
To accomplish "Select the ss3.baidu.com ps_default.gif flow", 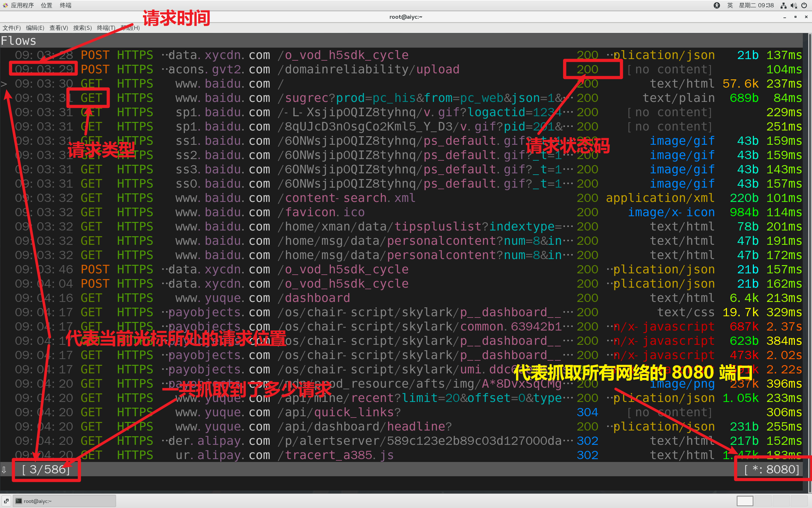I will coord(401,169).
